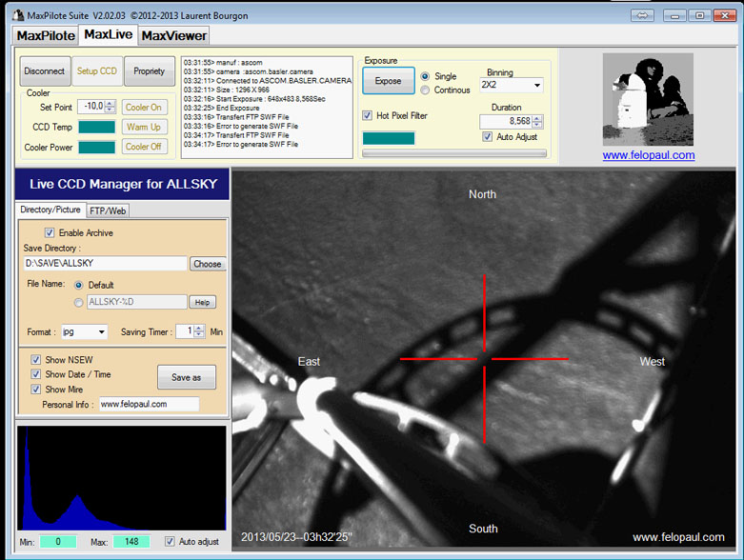Click the Saving Timer number field
744x560 pixels.
click(x=185, y=331)
